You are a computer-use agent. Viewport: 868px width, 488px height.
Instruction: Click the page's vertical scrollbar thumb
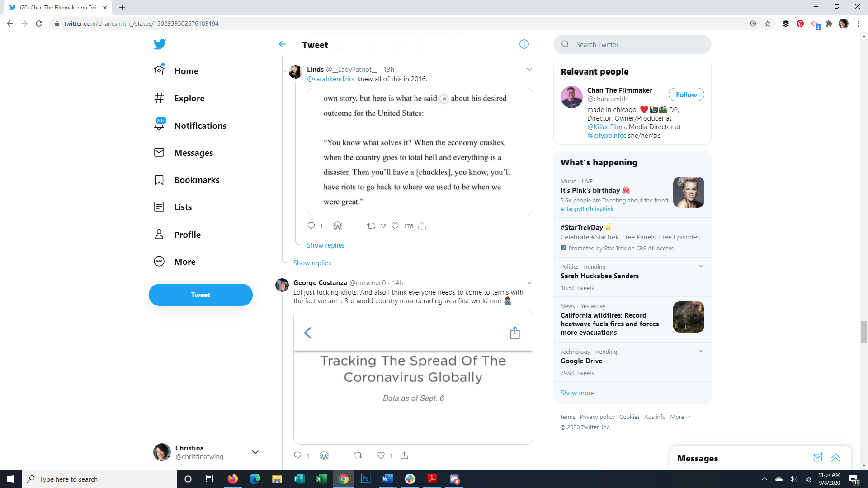tap(864, 332)
